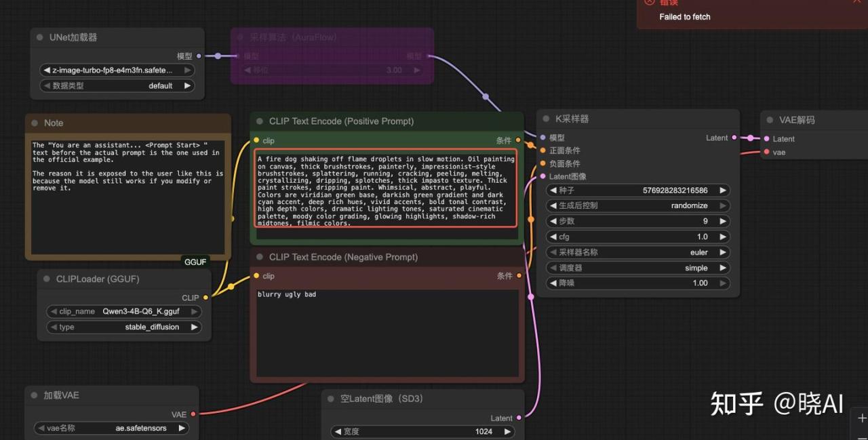The image size is (868, 440).
Task: Open the clip_name Qwen3-4B-Q6_K.gguf selector
Action: 124,311
